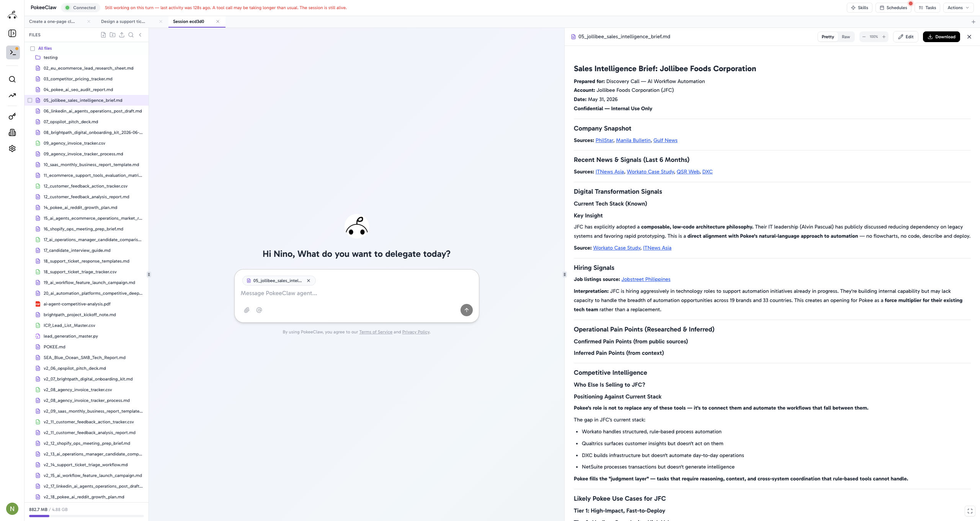Create a new folder in Files panel
The width and height of the screenshot is (980, 521).
(113, 35)
